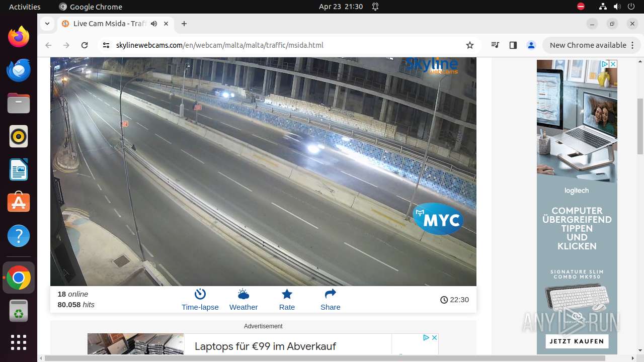Viewport: 644px width, 362px height.
Task: Open Logitech ad info icon
Action: 605,64
